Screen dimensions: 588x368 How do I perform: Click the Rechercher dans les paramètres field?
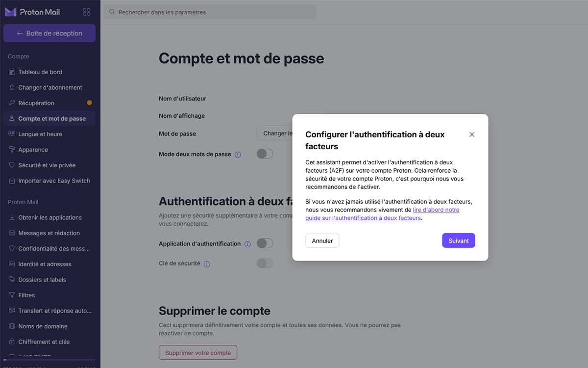point(210,12)
